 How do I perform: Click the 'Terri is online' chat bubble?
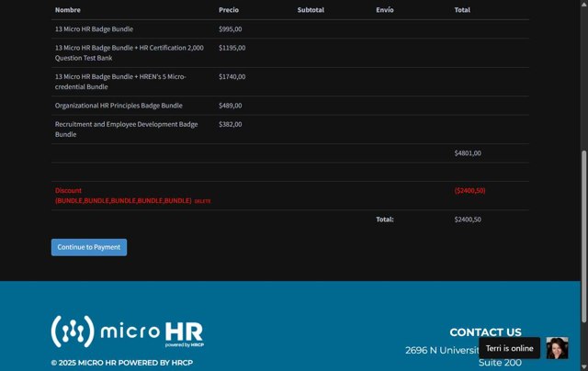tap(509, 348)
